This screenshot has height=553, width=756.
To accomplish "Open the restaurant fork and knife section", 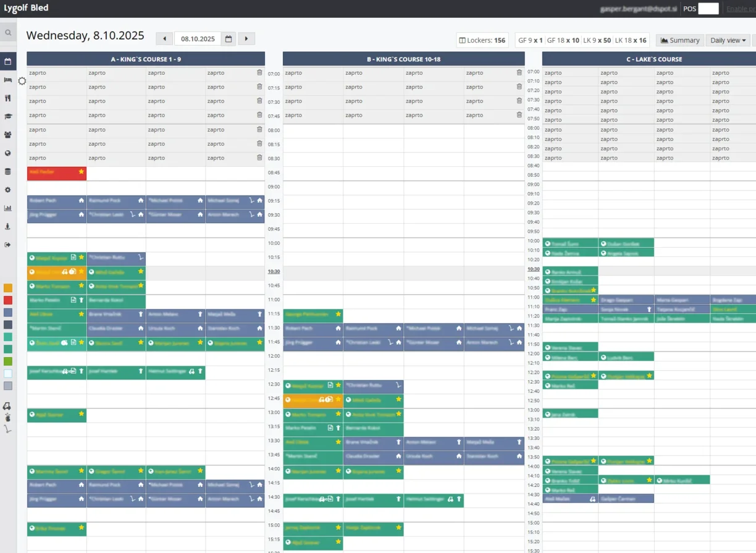I will click(8, 98).
